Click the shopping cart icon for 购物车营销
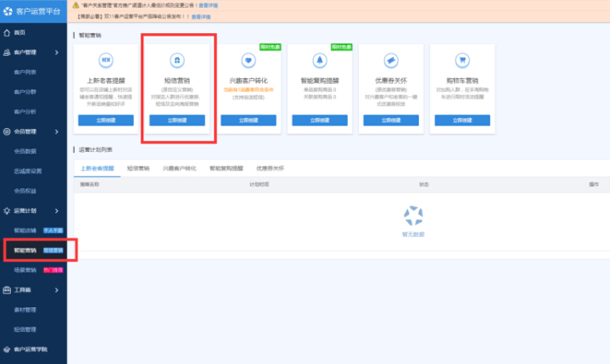 coord(462,60)
